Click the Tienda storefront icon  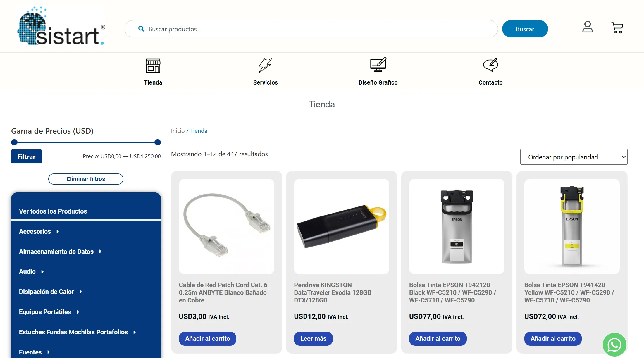click(x=153, y=65)
